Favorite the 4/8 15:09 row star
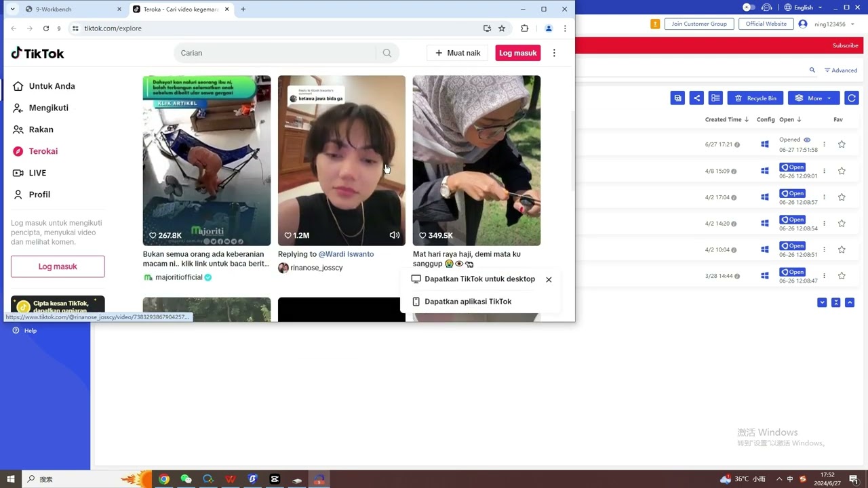This screenshot has height=488, width=868. click(x=842, y=171)
